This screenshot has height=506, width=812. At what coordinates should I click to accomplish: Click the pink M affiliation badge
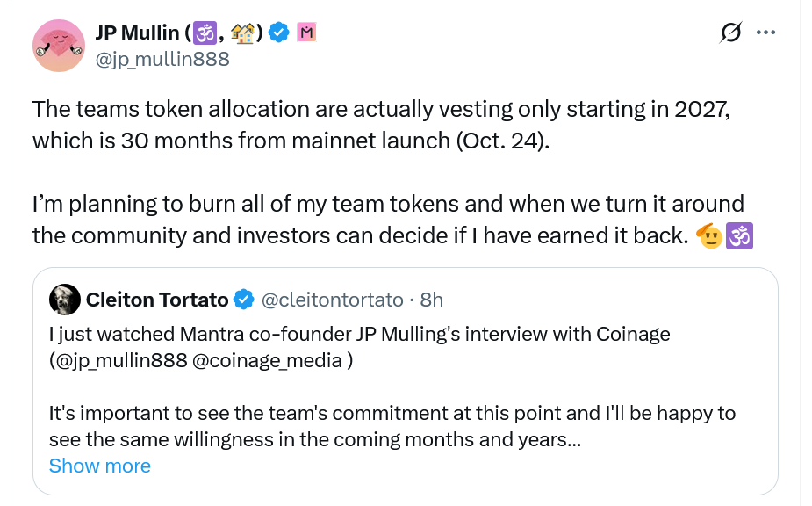click(x=306, y=33)
